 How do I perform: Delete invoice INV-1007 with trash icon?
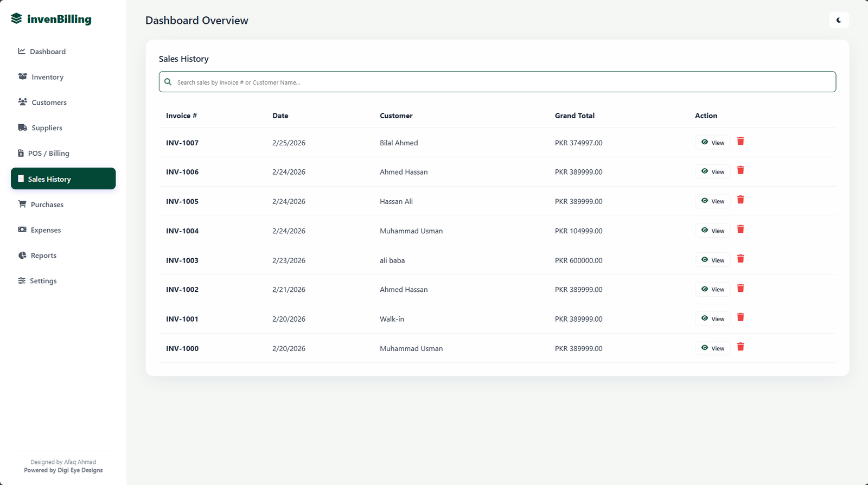741,141
